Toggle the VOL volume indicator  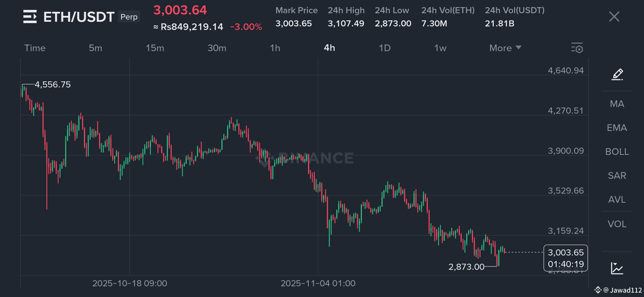coord(617,224)
